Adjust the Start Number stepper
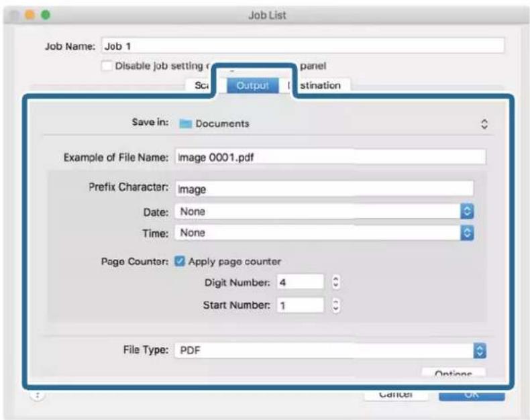 click(x=335, y=305)
